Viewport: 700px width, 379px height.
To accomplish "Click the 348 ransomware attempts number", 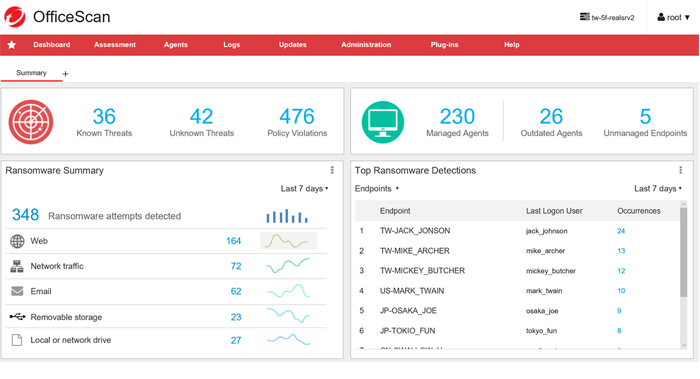I will point(25,215).
